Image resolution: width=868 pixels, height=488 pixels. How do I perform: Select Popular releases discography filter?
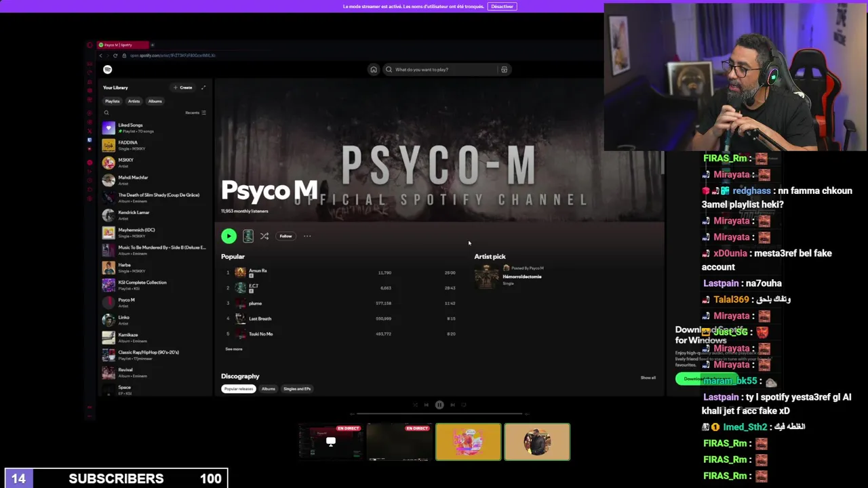pyautogui.click(x=239, y=389)
